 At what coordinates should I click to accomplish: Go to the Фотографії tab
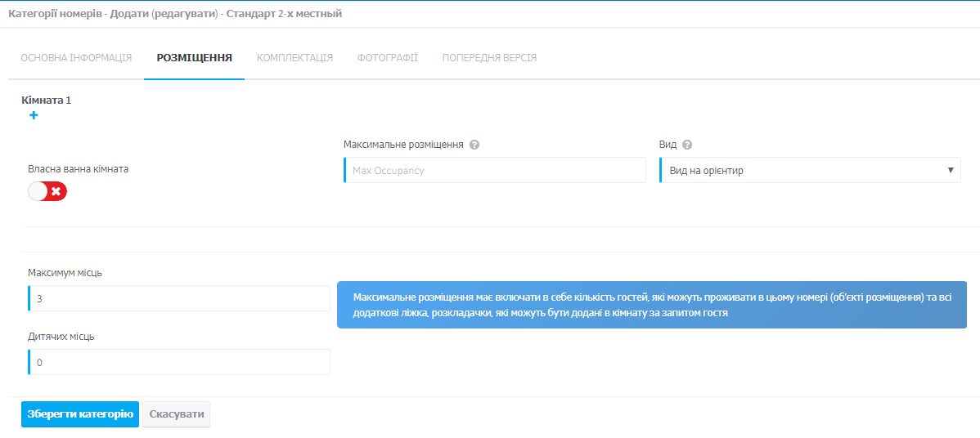pos(388,58)
